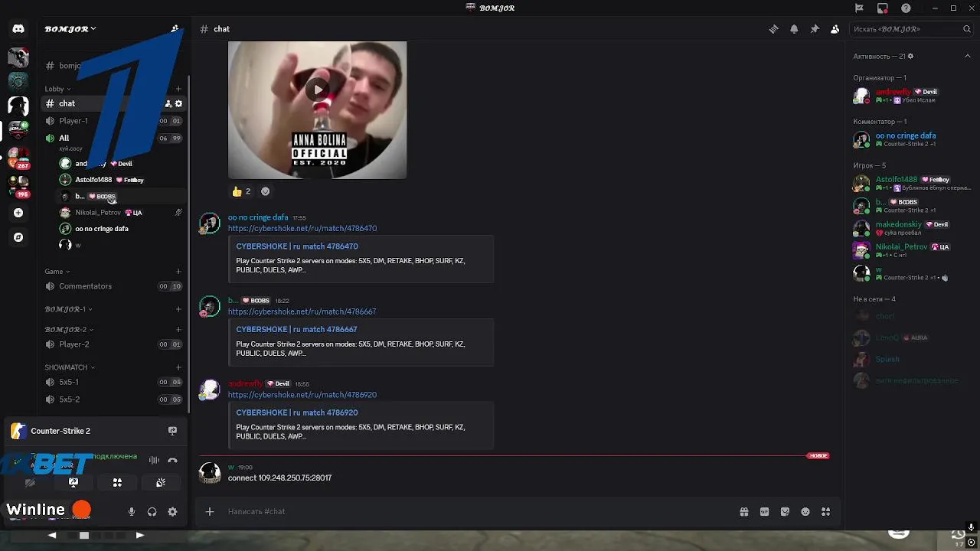Viewport: 980px width, 551px height.
Task: Open link cybershoke match/4786920
Action: [x=302, y=395]
